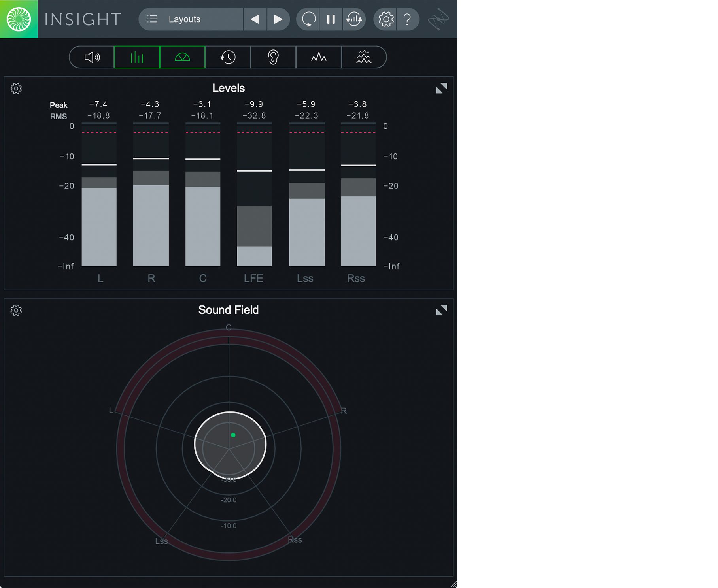Click the green dot in Sound Field

233,435
